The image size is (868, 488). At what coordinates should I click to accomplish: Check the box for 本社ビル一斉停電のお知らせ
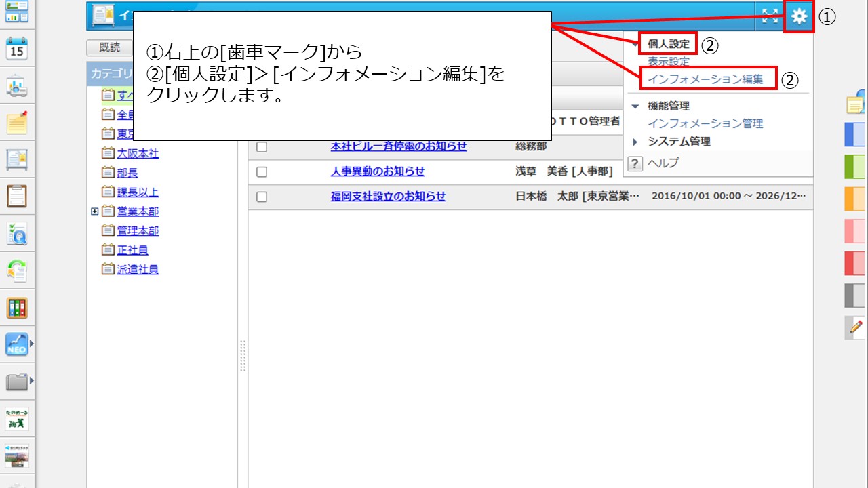tap(262, 147)
